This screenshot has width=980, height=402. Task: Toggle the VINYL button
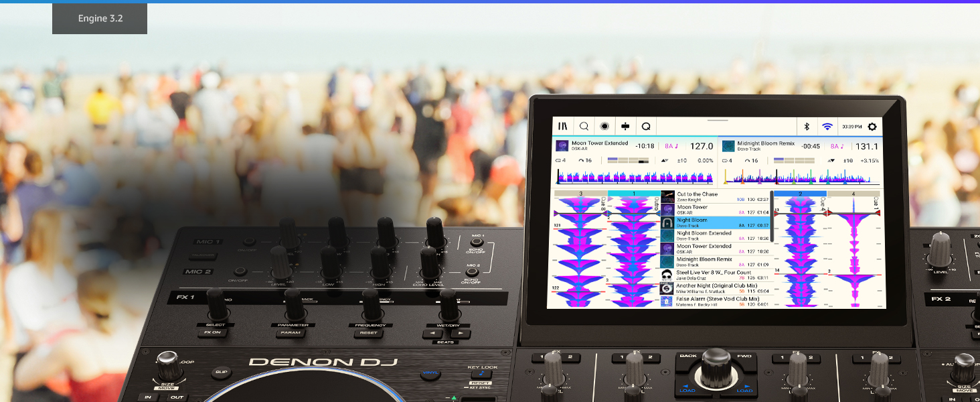coord(431,373)
